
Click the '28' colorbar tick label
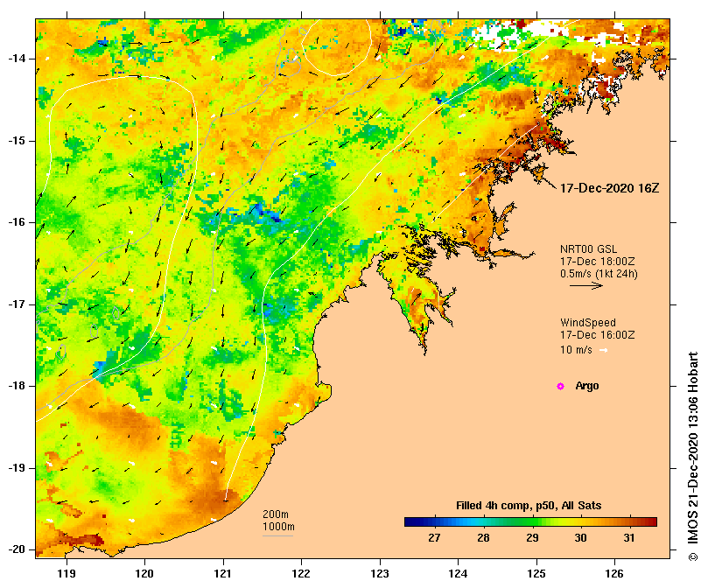pos(484,538)
